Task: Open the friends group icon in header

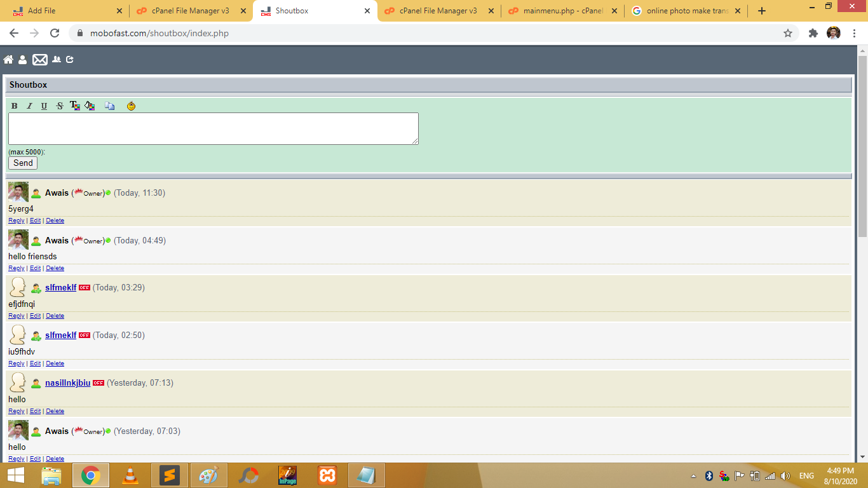Action: pos(57,60)
